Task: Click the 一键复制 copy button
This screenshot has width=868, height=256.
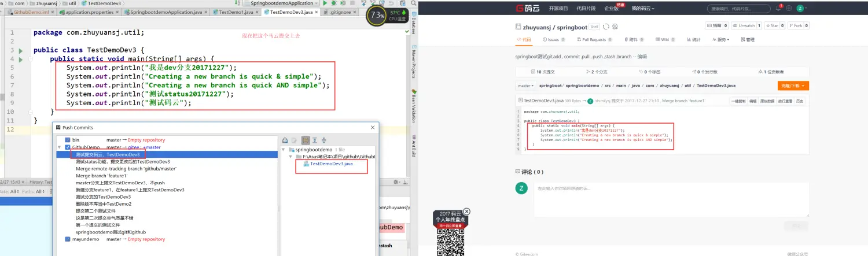Action: coord(738,101)
